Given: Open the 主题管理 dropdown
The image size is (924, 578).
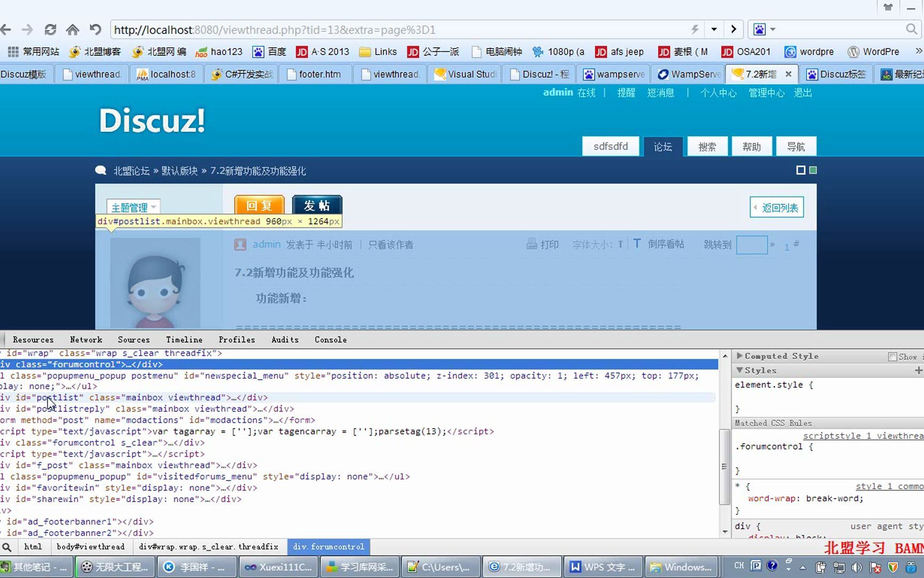Looking at the screenshot, I should pyautogui.click(x=133, y=207).
